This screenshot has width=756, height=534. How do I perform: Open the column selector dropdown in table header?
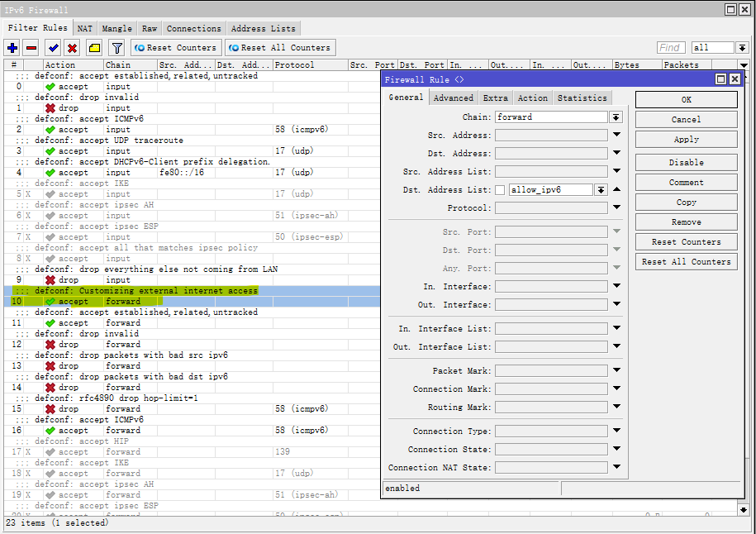coord(744,65)
